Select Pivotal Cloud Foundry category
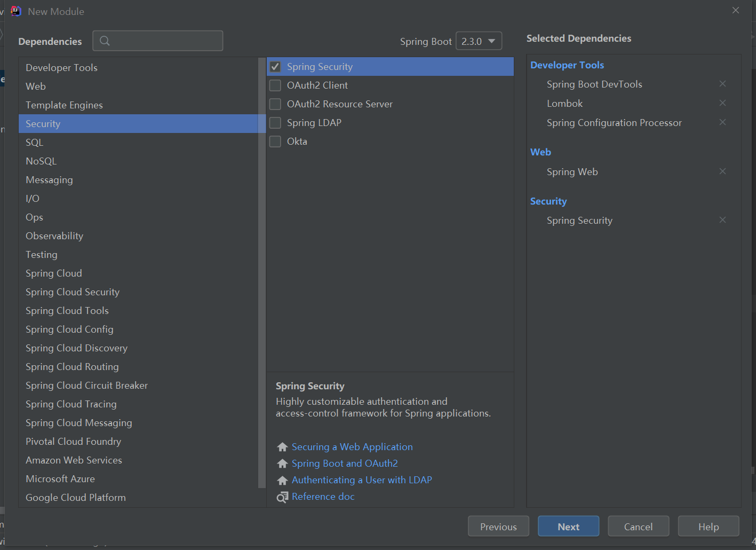The height and width of the screenshot is (550, 756). 138,442
